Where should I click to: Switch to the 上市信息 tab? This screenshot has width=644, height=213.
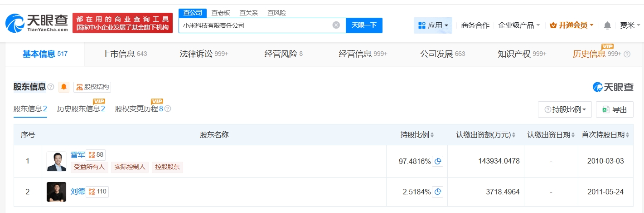pyautogui.click(x=125, y=54)
